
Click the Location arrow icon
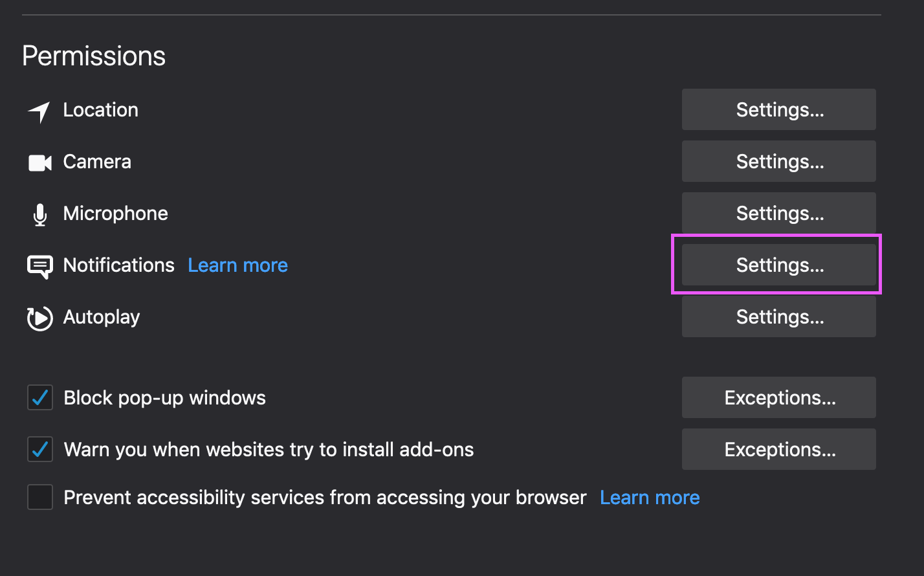tap(39, 111)
